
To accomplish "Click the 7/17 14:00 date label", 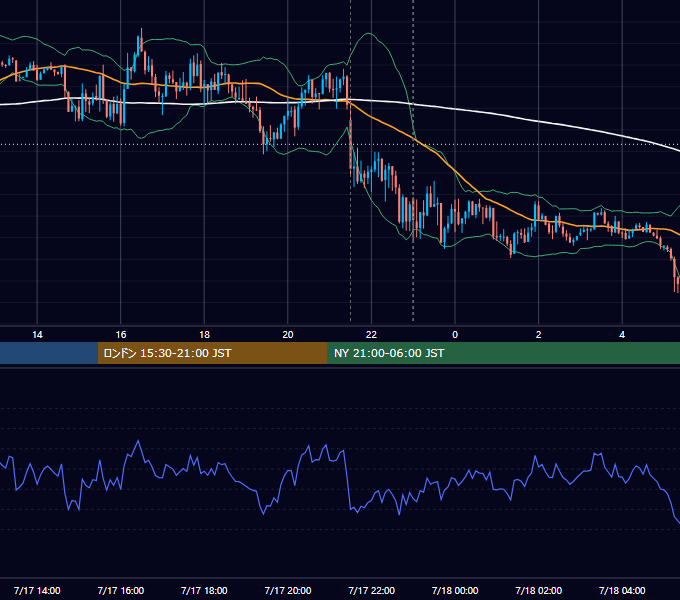I will (x=37, y=590).
